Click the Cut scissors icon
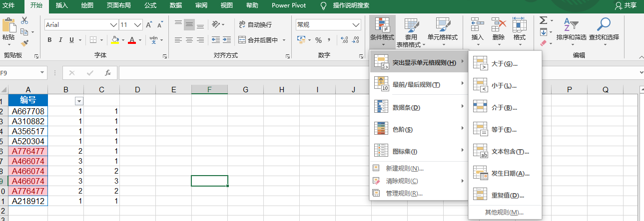The width and height of the screenshot is (644, 221). (24, 20)
